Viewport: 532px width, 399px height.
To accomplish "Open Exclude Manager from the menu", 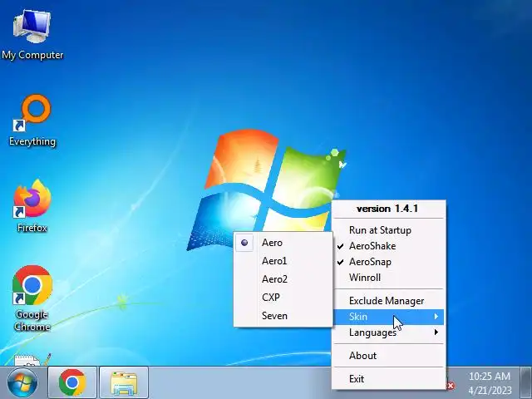I will coord(389,301).
